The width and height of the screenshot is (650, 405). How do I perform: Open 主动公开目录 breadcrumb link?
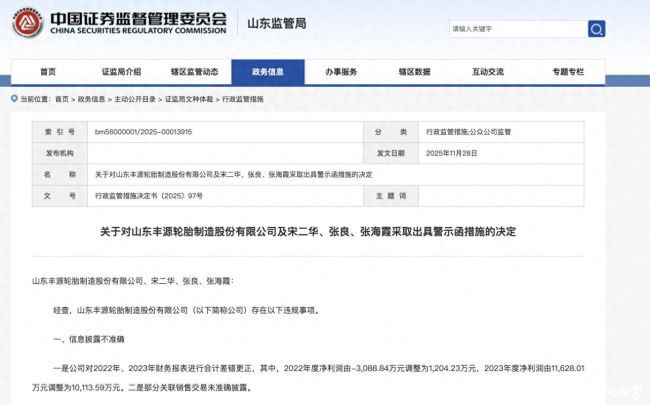[134, 99]
